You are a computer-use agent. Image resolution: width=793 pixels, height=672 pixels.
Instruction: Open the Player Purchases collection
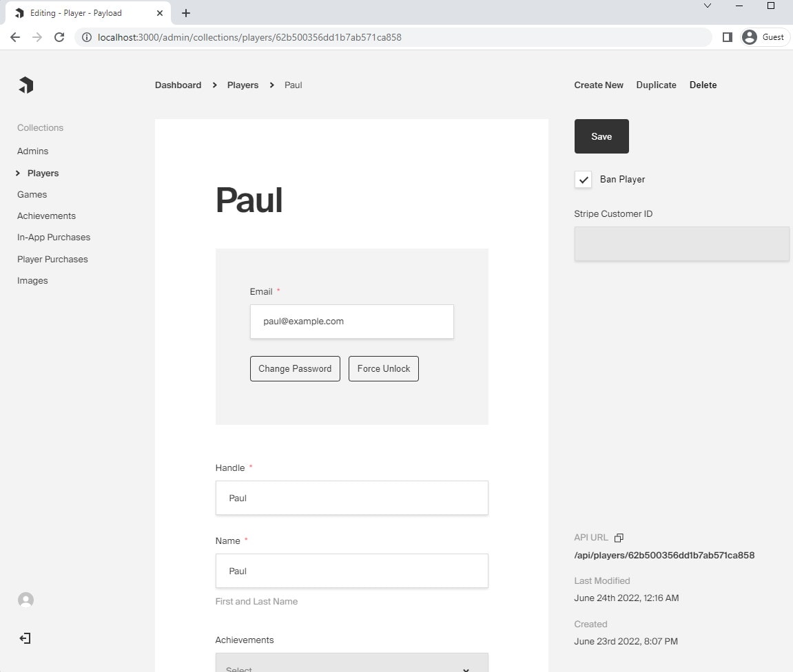[x=52, y=259]
